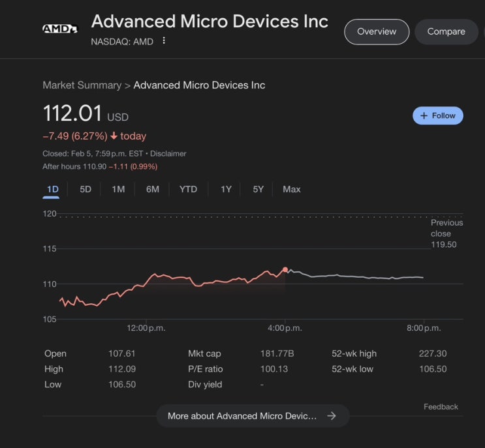Click the After hours 110.90 text
Screen dimensions: 485x448
click(74, 166)
